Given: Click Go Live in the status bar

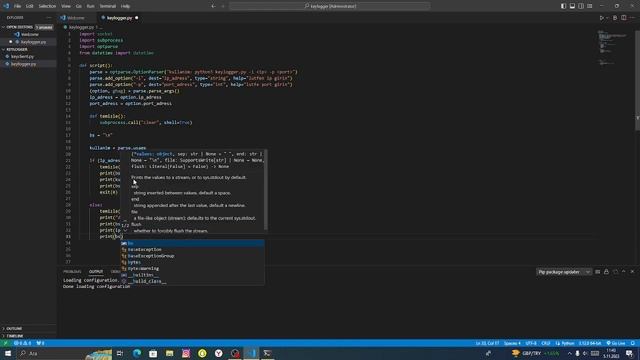Looking at the screenshot, I should click(x=616, y=343).
